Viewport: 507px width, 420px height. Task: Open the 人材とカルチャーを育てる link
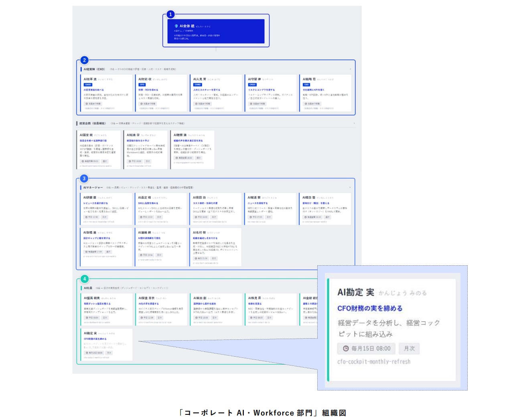[x=207, y=90]
